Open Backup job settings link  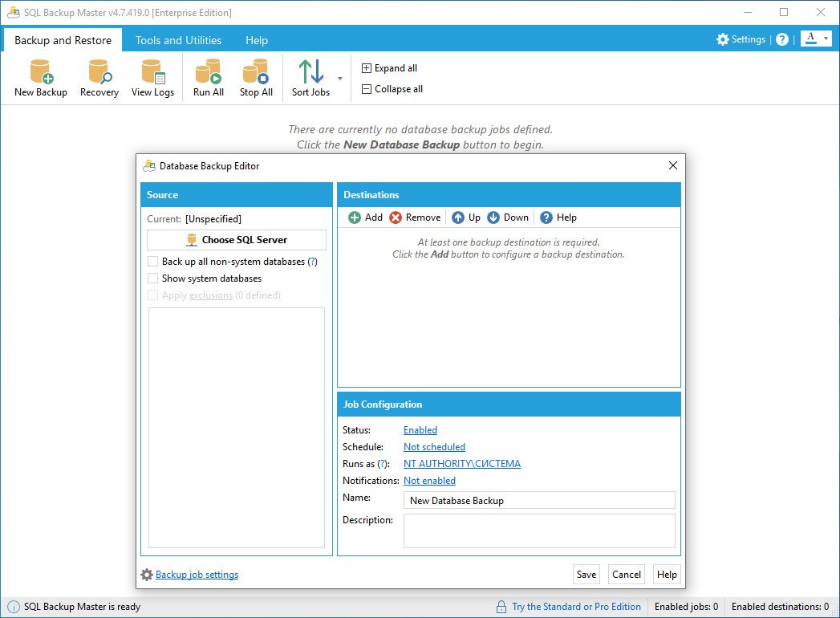click(197, 575)
